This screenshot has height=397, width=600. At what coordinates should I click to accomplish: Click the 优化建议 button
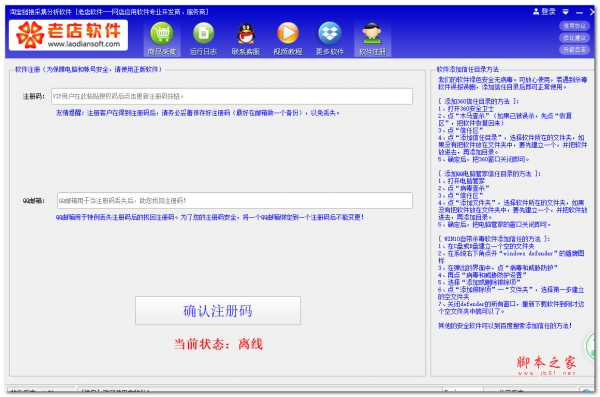[x=574, y=38]
